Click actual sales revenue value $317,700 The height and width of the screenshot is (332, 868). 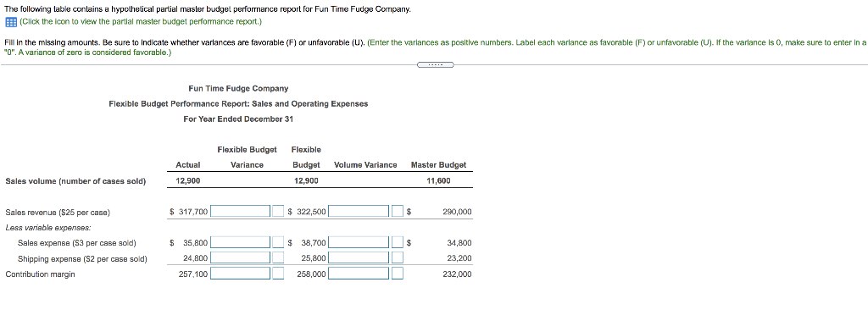pyautogui.click(x=189, y=212)
